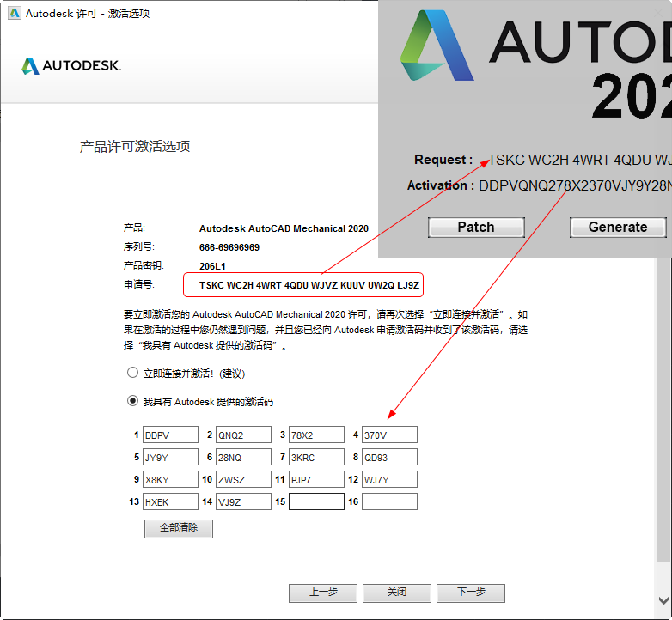Click the 上一步 back button
This screenshot has height=620, width=672.
point(323,593)
